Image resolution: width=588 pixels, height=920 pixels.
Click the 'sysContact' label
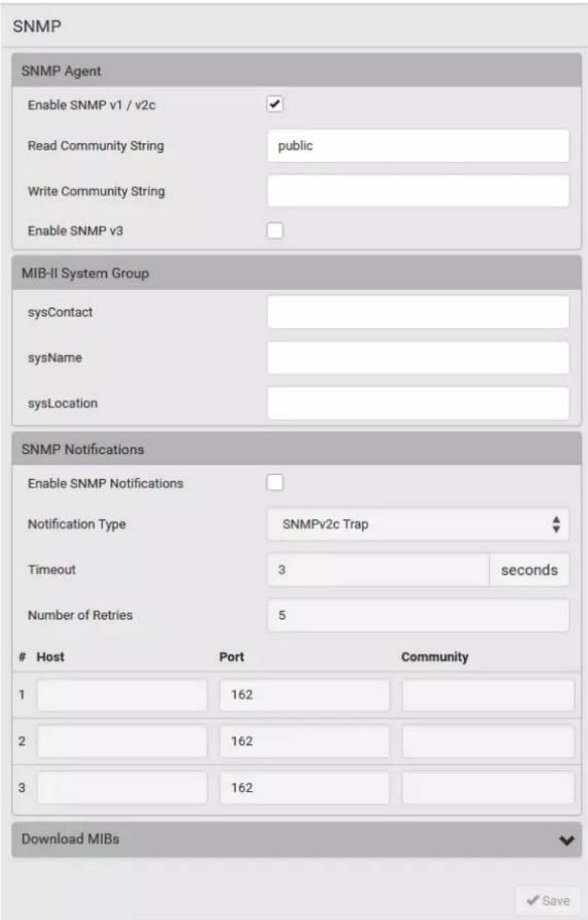pyautogui.click(x=60, y=312)
